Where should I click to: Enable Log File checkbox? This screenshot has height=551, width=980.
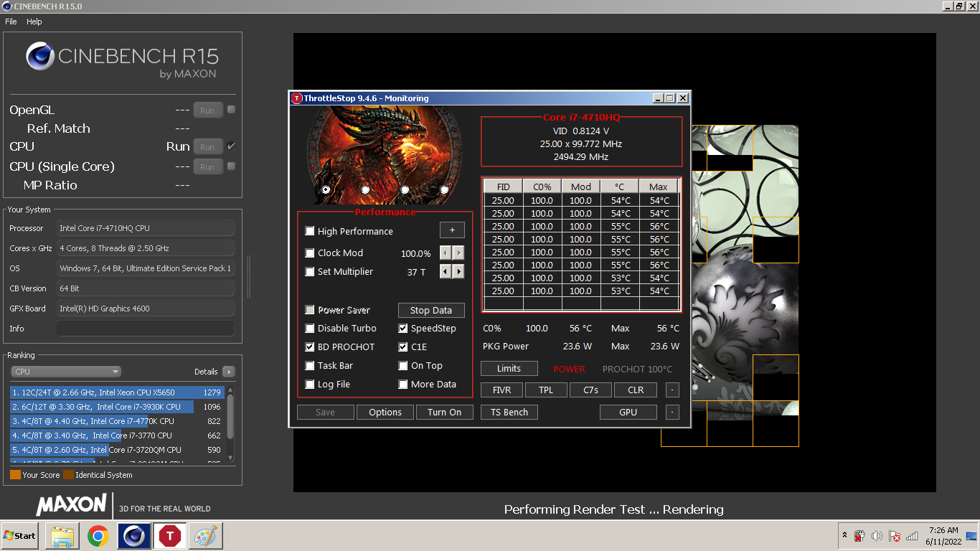[310, 384]
